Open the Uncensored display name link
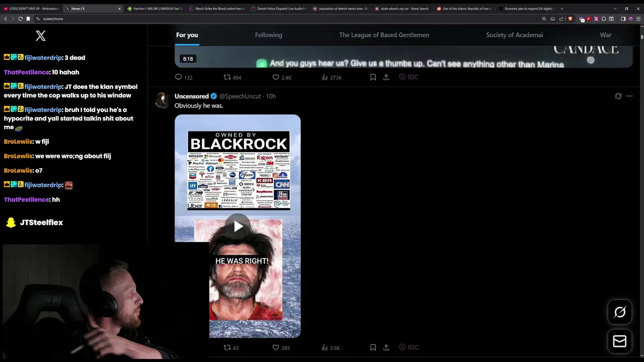Viewport: 644px width, 362px height. 192,96
